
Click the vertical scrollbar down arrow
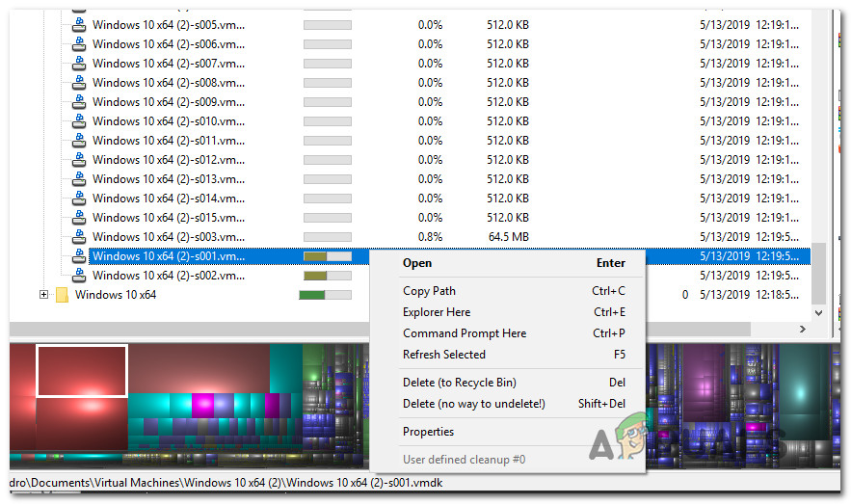pos(818,313)
